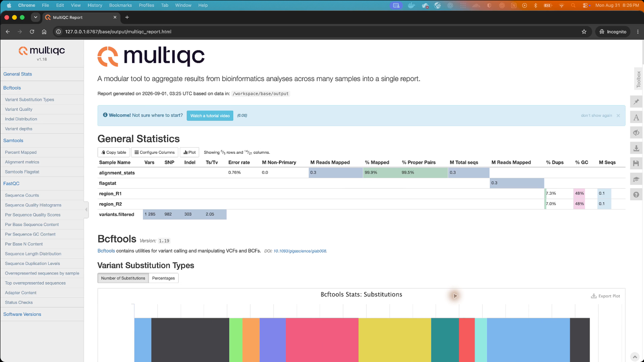Screen dimensions: 644x362
Task: Open Chrome's three-dot menu
Action: tap(638, 32)
